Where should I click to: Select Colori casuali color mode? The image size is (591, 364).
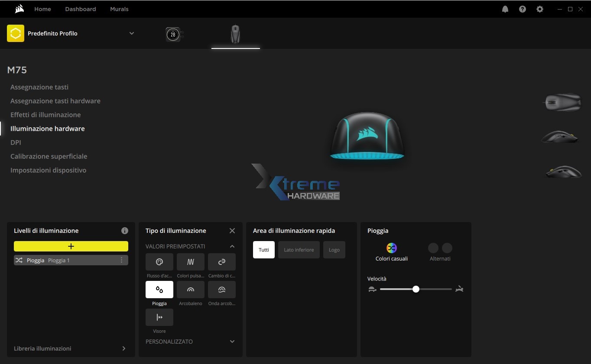pos(391,248)
